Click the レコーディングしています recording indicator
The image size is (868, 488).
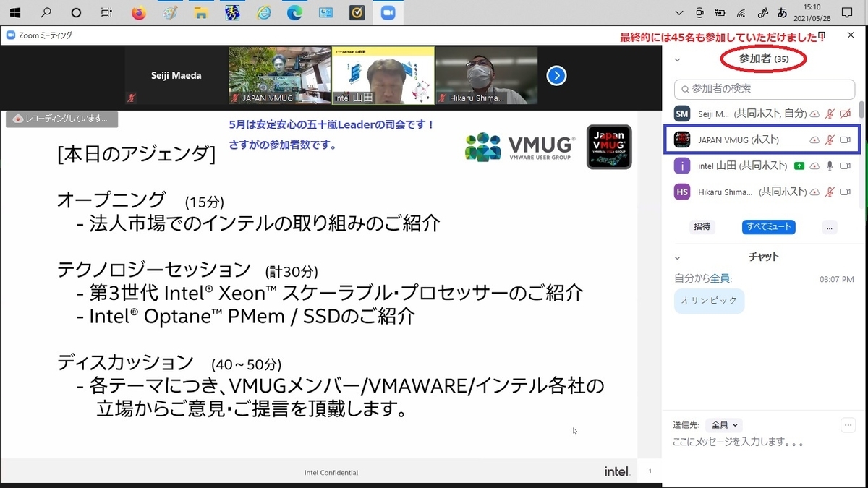pos(61,120)
